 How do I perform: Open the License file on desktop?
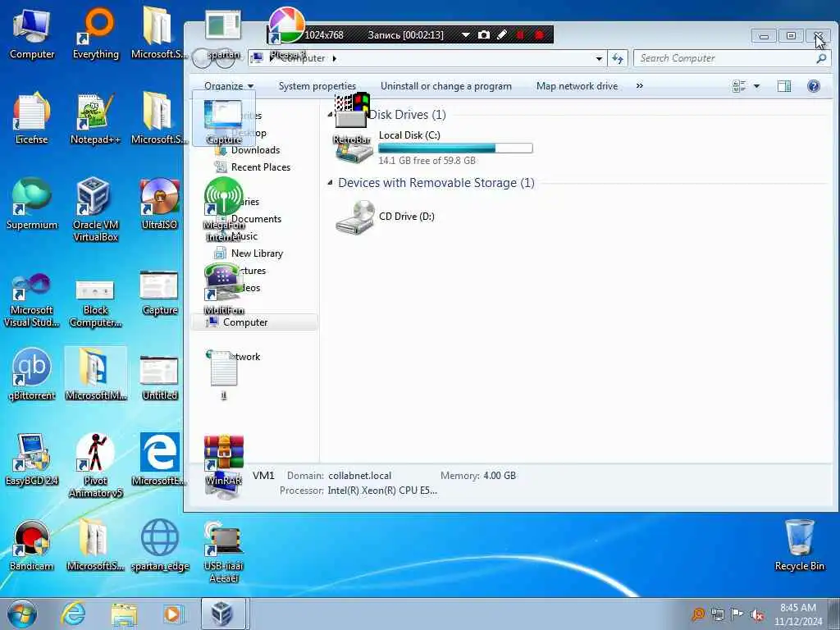click(31, 119)
